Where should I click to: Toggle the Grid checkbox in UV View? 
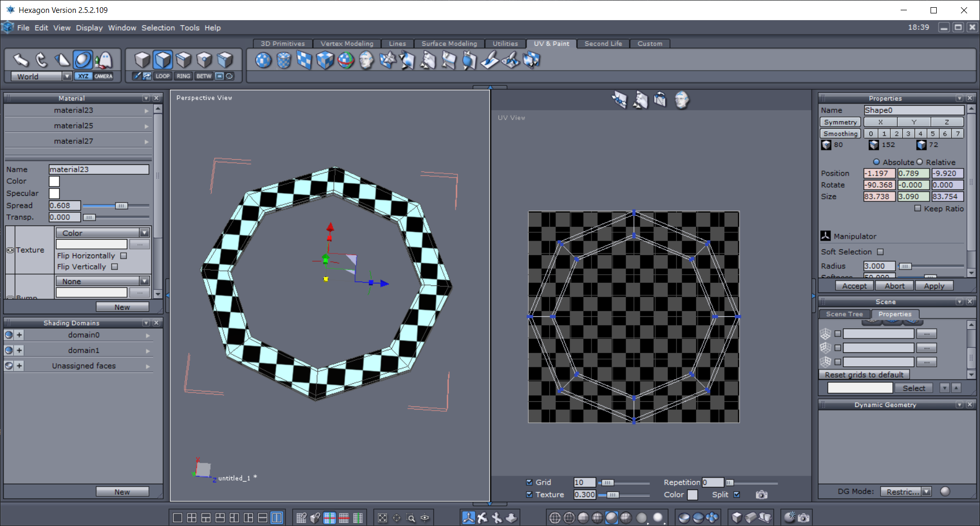click(x=529, y=482)
